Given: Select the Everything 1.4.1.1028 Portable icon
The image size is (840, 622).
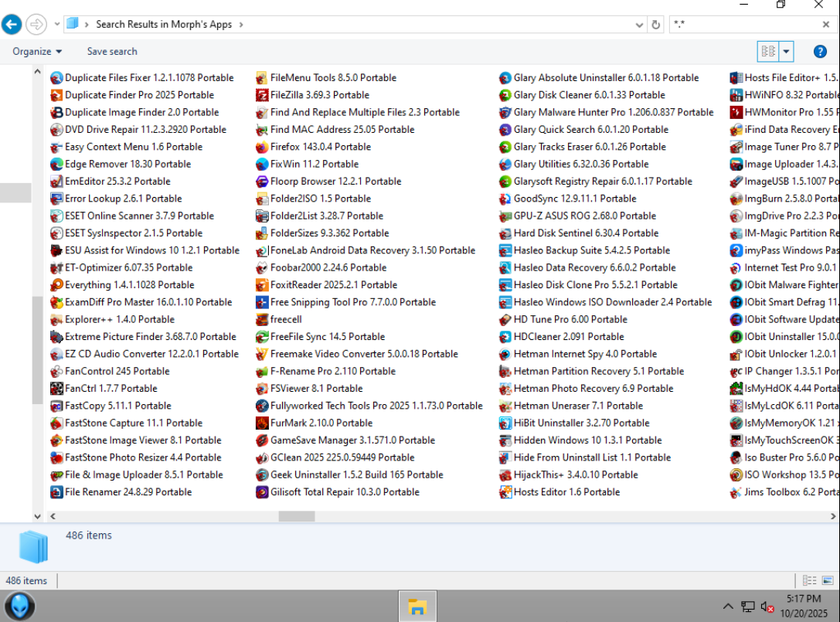Looking at the screenshot, I should pyautogui.click(x=56, y=285).
